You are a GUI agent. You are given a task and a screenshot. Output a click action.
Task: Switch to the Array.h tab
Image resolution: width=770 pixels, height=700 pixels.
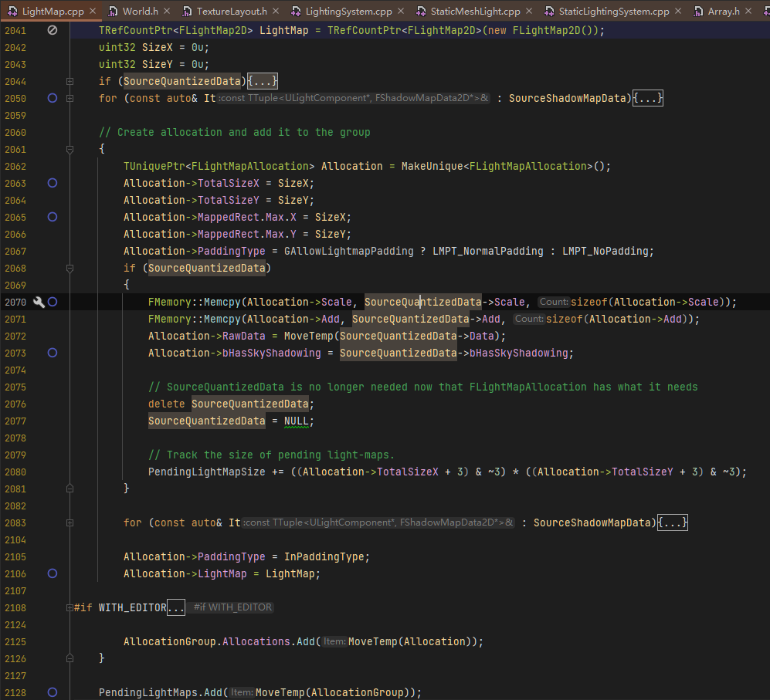point(724,11)
